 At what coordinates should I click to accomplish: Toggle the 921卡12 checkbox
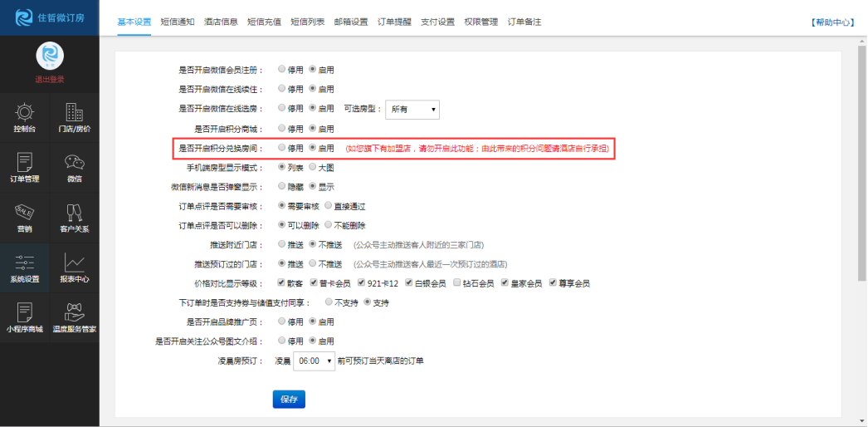362,283
